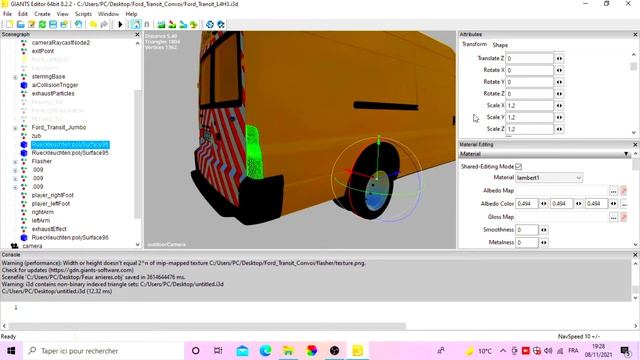Viewport: 640px width, 360px height.
Task: Select the blue cube icon of aiCollisionTrigger
Action: (x=24, y=85)
